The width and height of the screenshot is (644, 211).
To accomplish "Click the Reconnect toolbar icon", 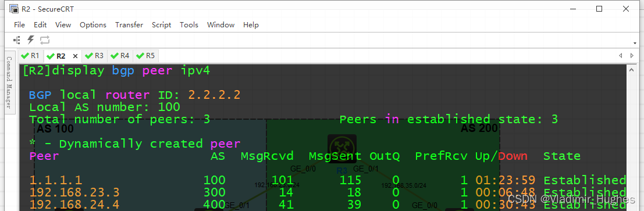I will click(x=44, y=40).
